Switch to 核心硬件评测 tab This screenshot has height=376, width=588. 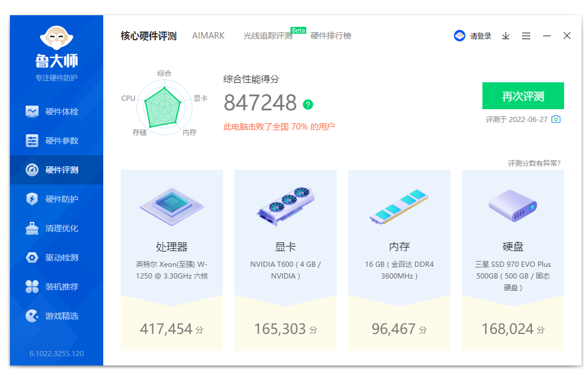click(x=149, y=36)
